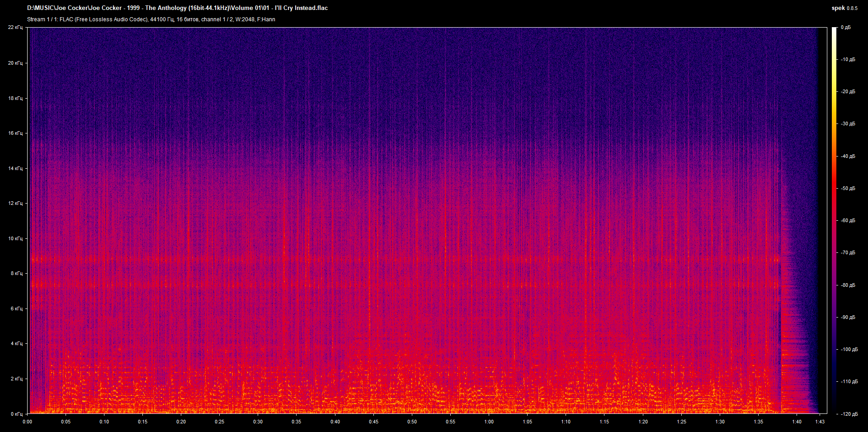Click the bright band near 7 kHz
The width and height of the screenshot is (868, 432).
point(405,285)
